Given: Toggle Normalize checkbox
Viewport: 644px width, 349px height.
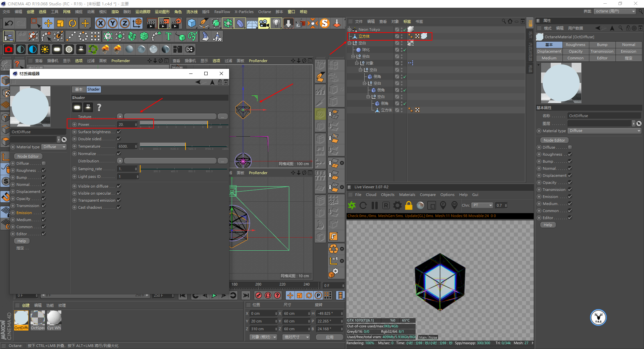Looking at the screenshot, I should pos(119,154).
